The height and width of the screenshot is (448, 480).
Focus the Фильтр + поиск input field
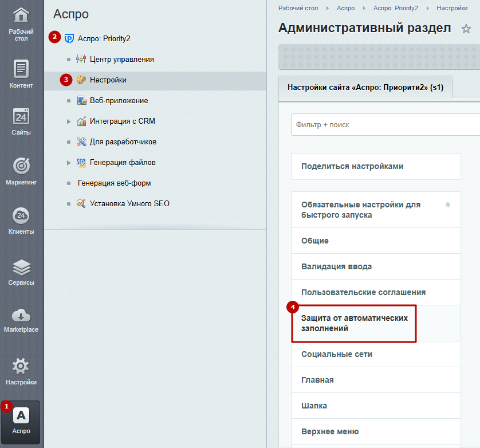[x=385, y=125]
